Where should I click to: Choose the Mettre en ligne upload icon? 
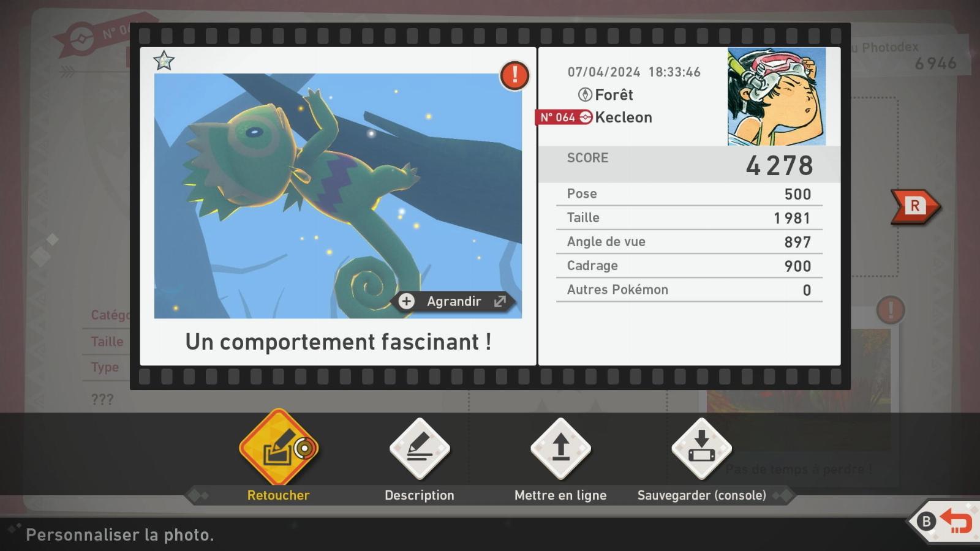(560, 449)
